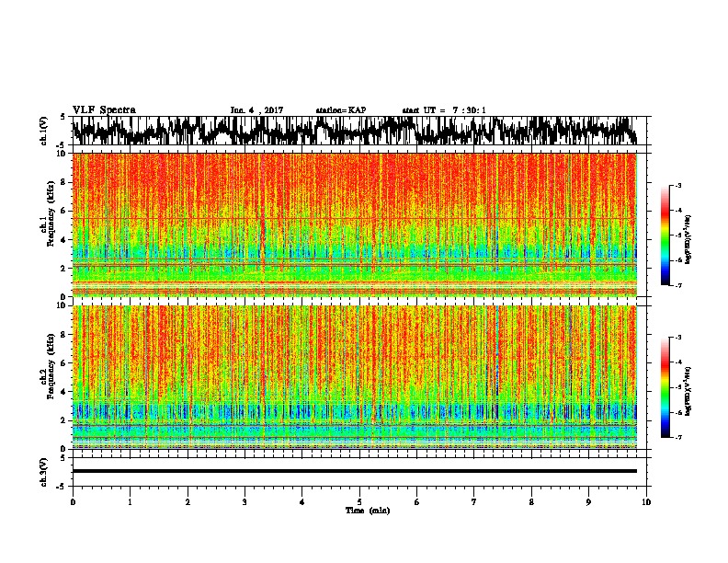Click the ch.1 frequency spectrogram panel
This screenshot has width=728, height=563.
355,224
